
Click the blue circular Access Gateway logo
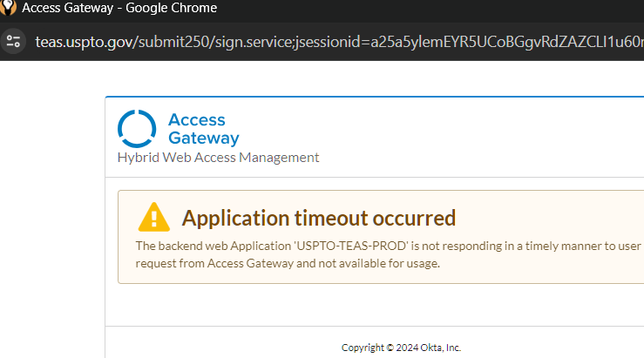click(x=137, y=129)
